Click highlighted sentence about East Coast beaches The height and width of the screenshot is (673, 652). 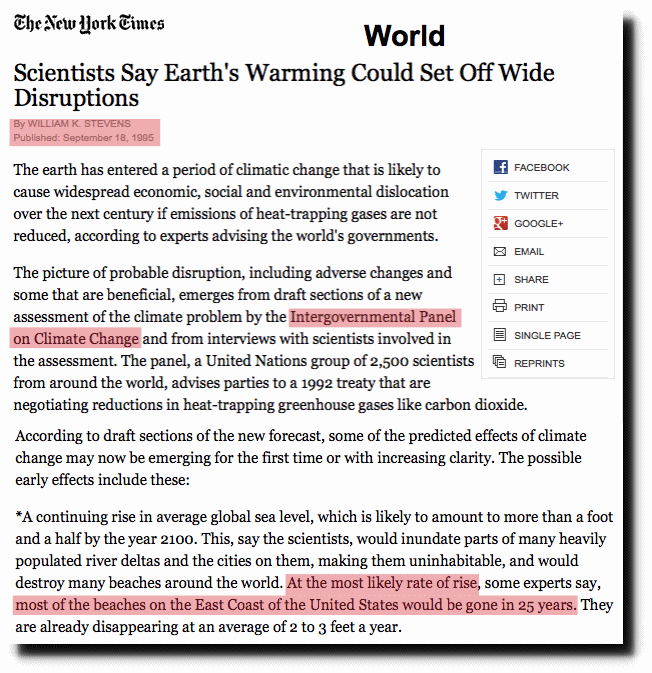[x=295, y=605]
